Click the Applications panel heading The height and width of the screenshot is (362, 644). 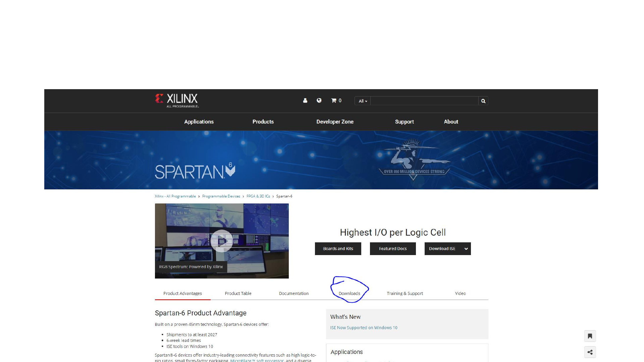click(x=346, y=352)
